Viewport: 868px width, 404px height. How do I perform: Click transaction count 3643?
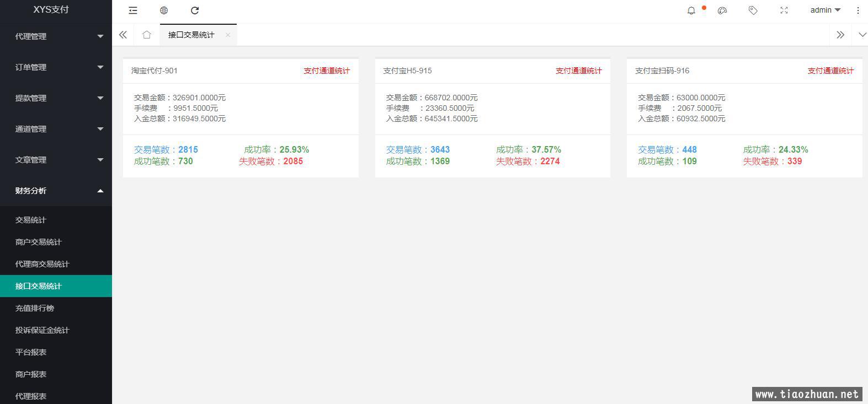click(x=440, y=149)
